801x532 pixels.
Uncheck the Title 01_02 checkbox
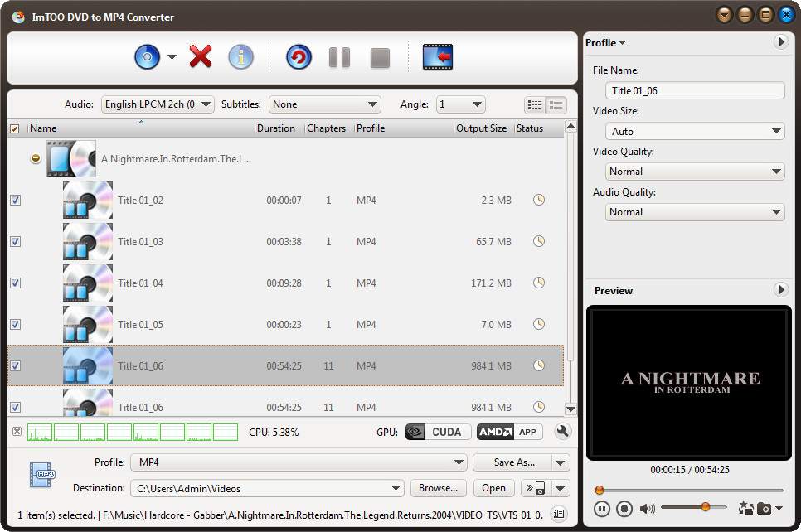click(15, 201)
